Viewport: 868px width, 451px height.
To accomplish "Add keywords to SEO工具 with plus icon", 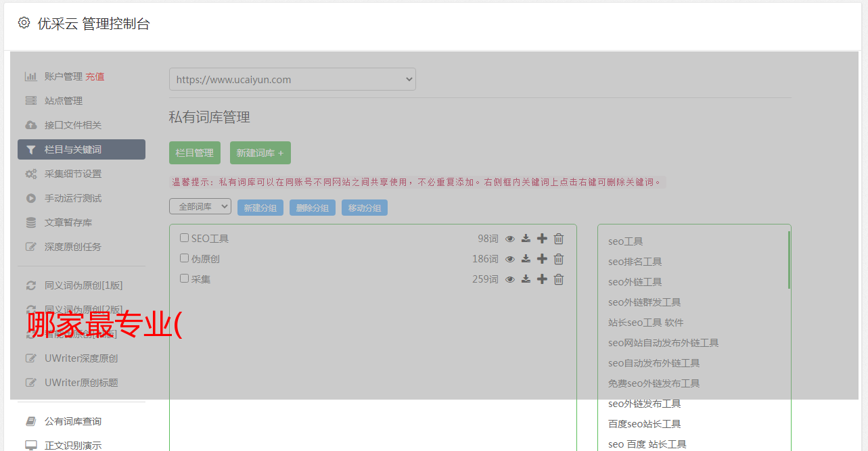I will point(542,239).
